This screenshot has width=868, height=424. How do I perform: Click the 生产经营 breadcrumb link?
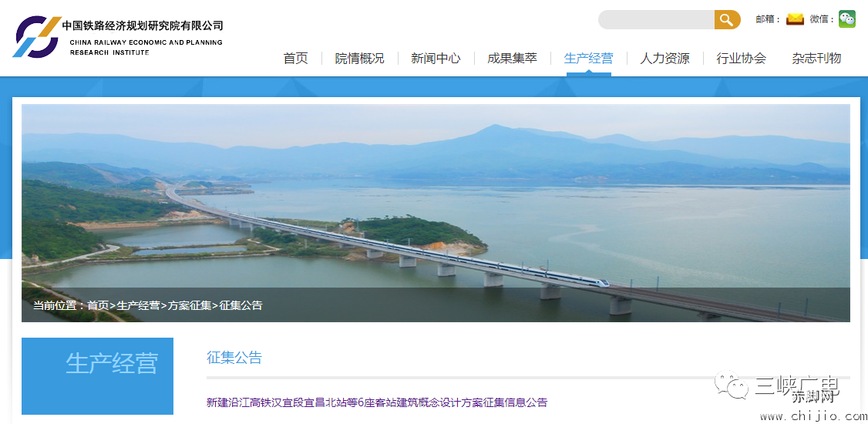coord(139,305)
